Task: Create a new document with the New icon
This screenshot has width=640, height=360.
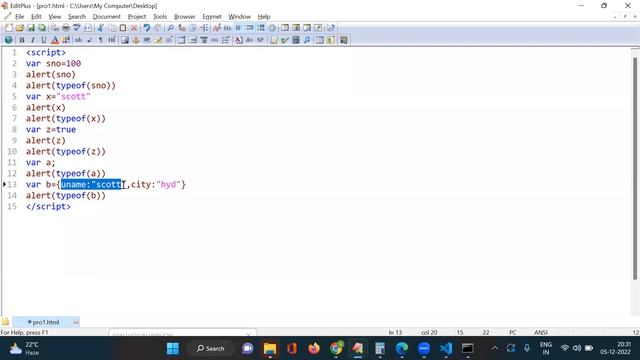Action: coord(9,28)
